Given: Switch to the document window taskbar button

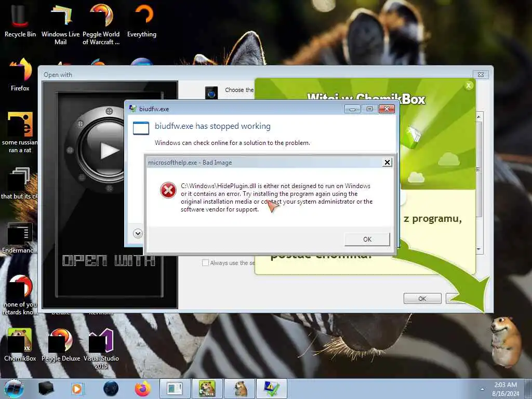Looking at the screenshot, I should tap(175, 389).
